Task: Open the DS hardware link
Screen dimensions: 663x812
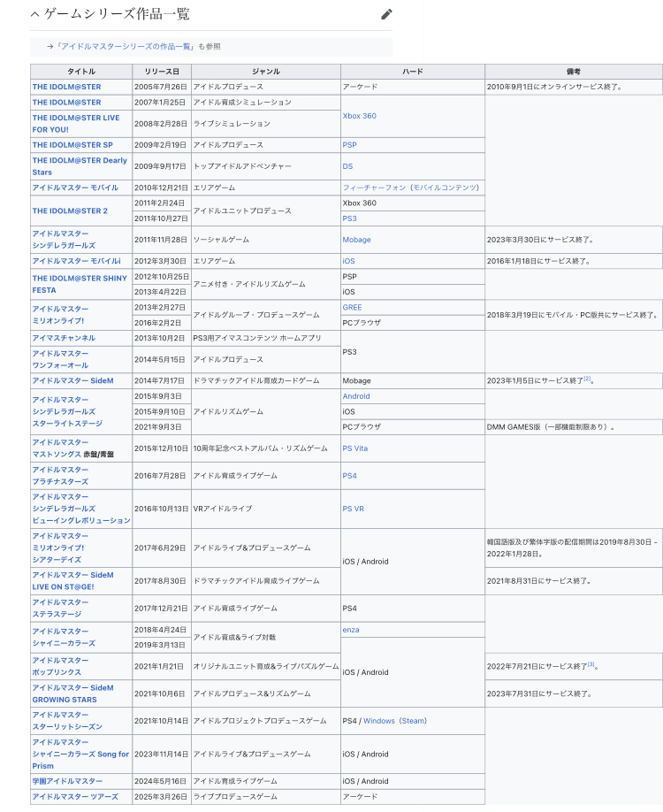Action: (x=347, y=166)
